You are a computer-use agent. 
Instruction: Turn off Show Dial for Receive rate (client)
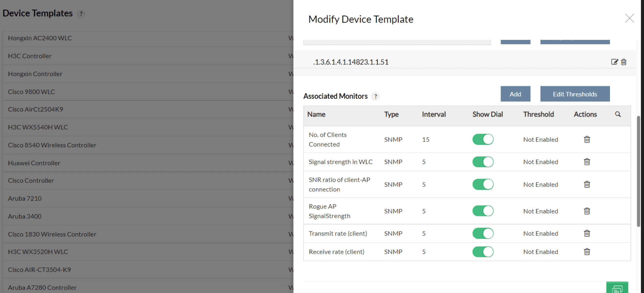click(x=483, y=252)
